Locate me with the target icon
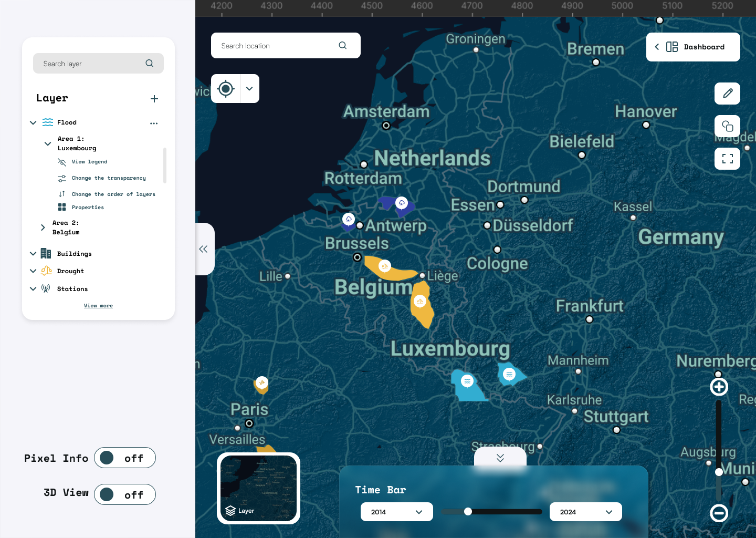This screenshot has width=756, height=538. pyautogui.click(x=226, y=89)
